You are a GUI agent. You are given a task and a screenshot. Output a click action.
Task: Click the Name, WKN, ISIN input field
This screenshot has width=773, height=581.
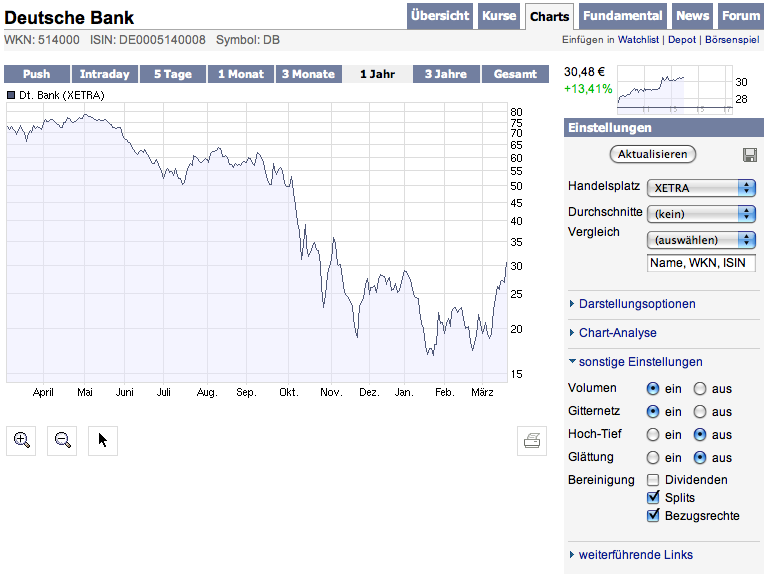click(701, 263)
